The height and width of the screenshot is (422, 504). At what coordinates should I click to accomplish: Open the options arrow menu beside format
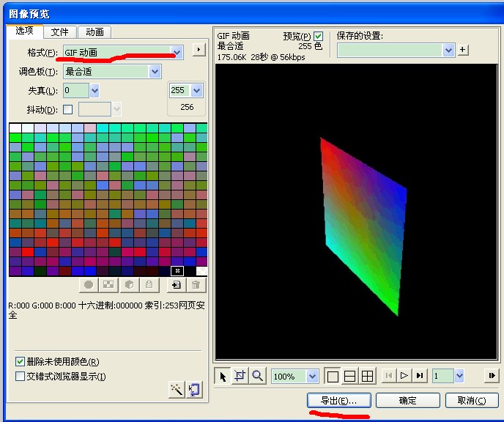[x=199, y=50]
